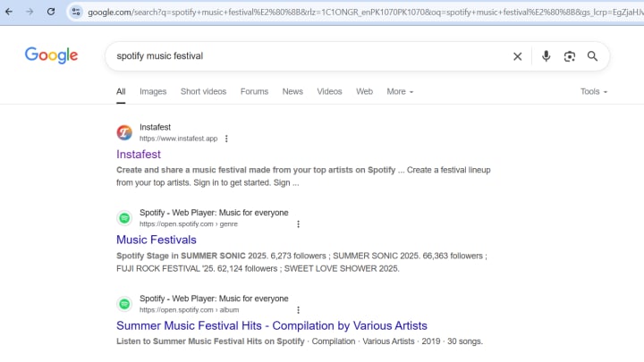Switch to the Short videos tab
This screenshot has height=362, width=644.
(203, 91)
